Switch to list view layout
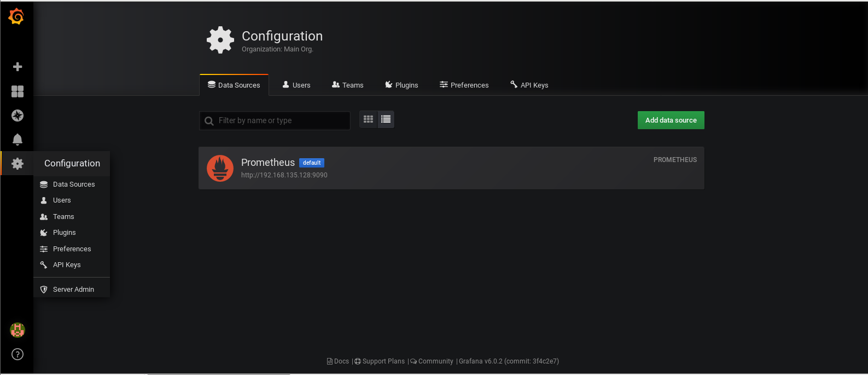The height and width of the screenshot is (375, 868). 386,119
